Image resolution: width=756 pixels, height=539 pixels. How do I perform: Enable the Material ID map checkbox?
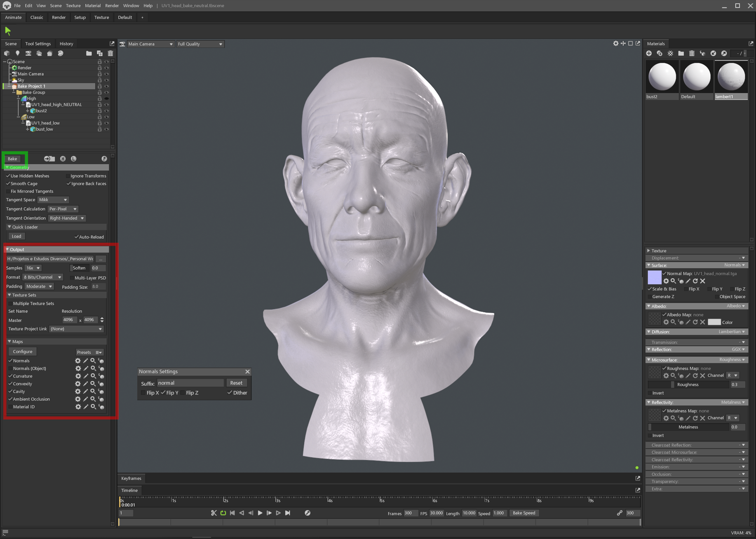tap(10, 407)
